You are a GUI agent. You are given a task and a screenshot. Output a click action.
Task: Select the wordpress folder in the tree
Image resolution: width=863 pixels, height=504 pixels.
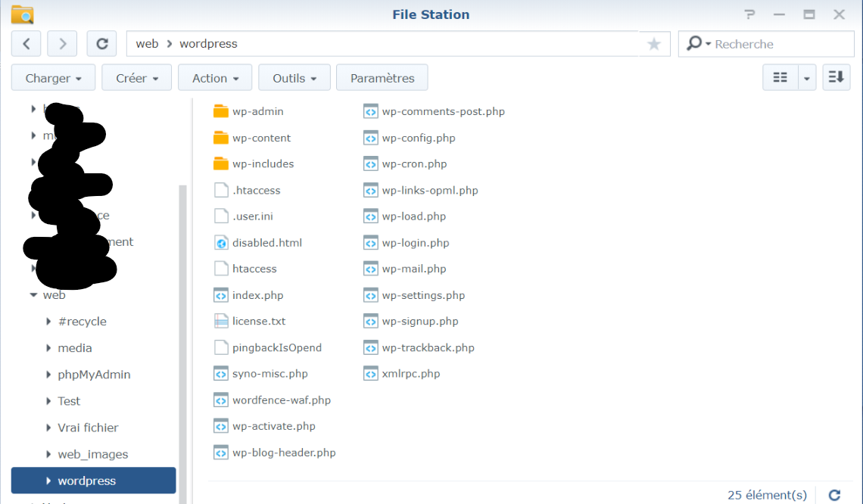pyautogui.click(x=94, y=481)
